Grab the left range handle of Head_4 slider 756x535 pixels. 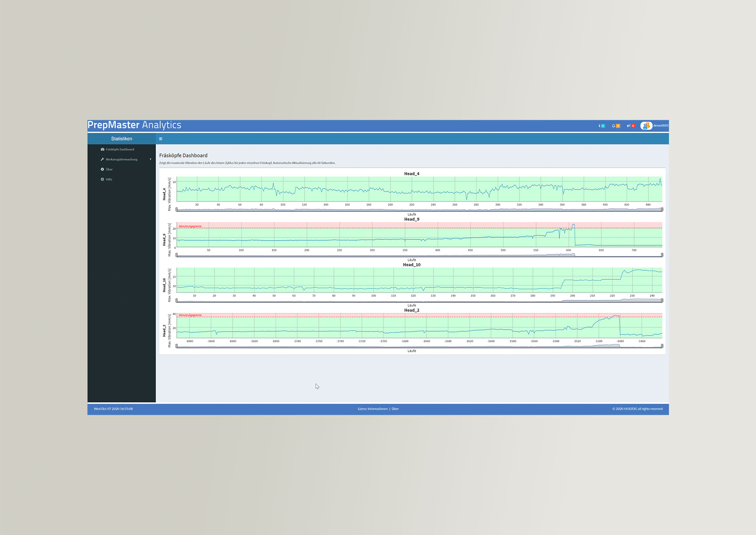click(176, 210)
